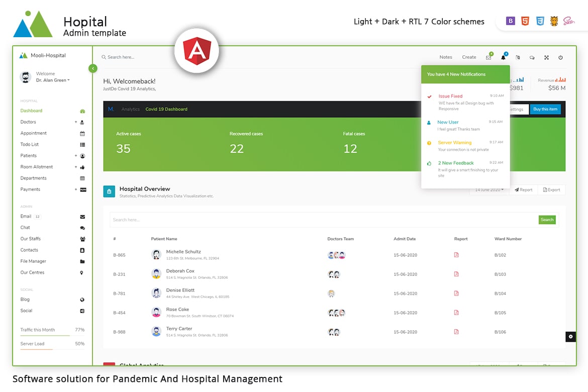Click the Export button
588x392 pixels.
point(552,190)
